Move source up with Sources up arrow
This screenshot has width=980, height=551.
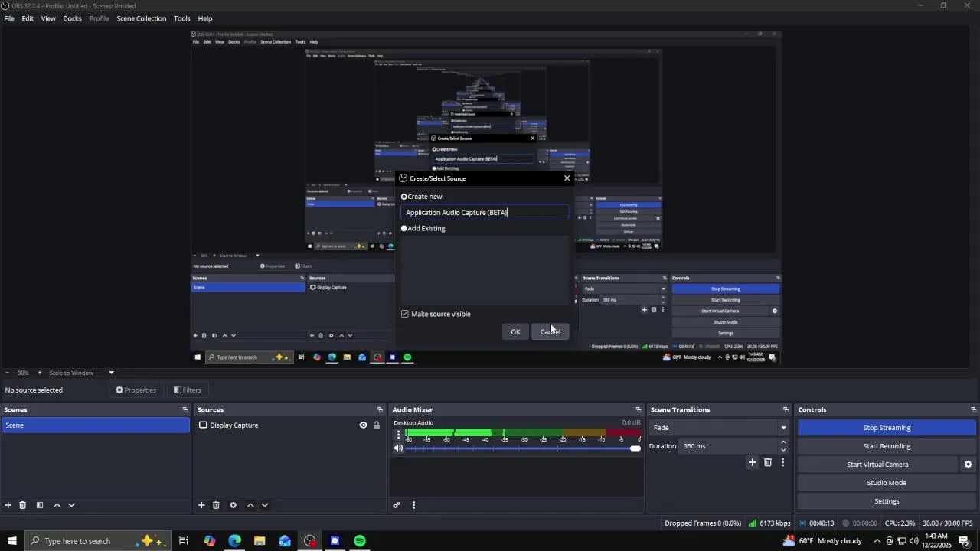(x=250, y=505)
